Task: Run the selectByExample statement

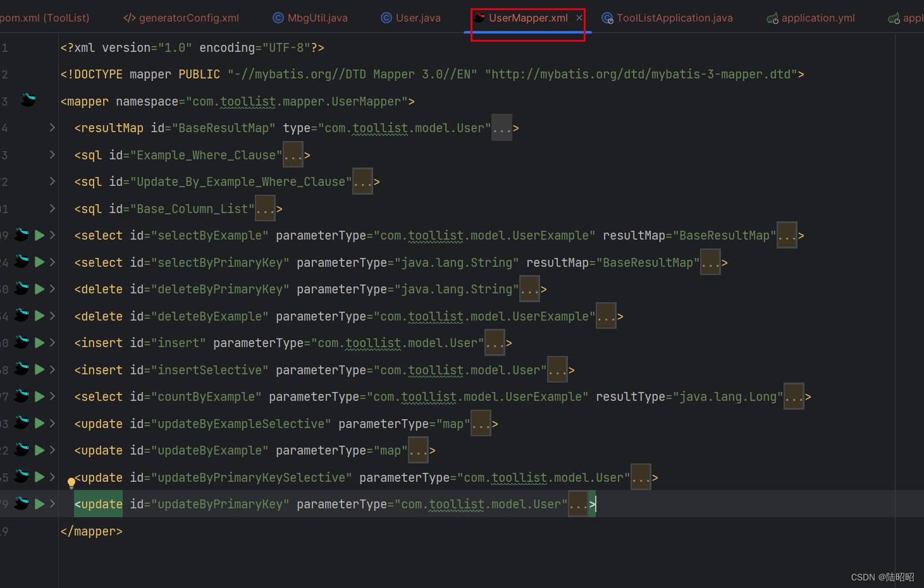Action: tap(39, 235)
